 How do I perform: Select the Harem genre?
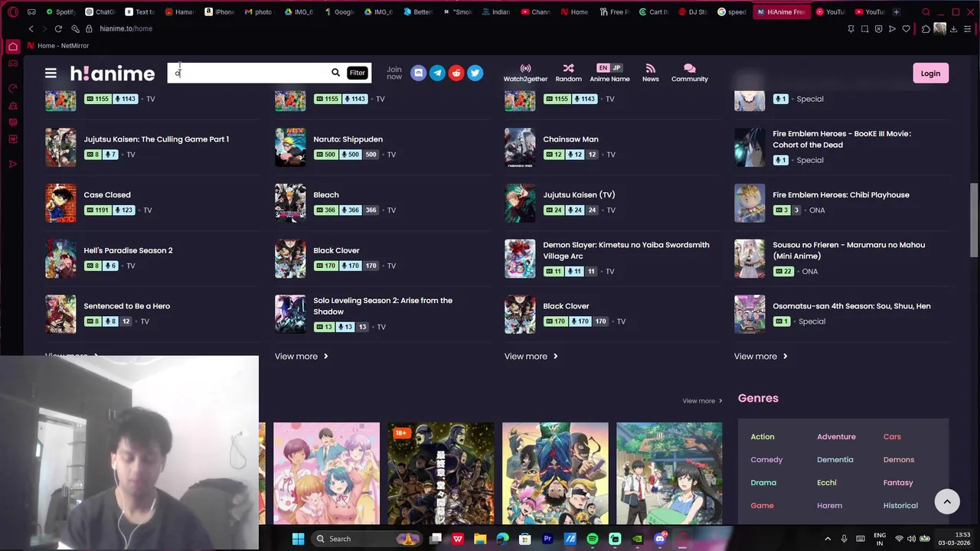[829, 506]
